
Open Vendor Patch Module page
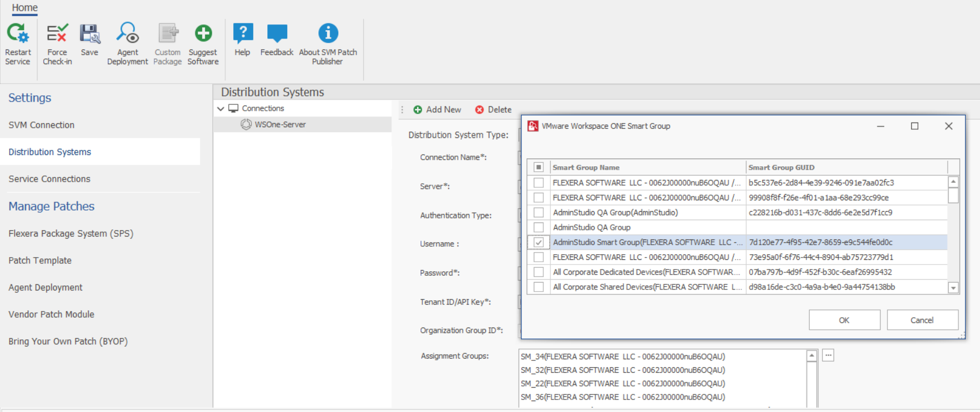pos(51,314)
